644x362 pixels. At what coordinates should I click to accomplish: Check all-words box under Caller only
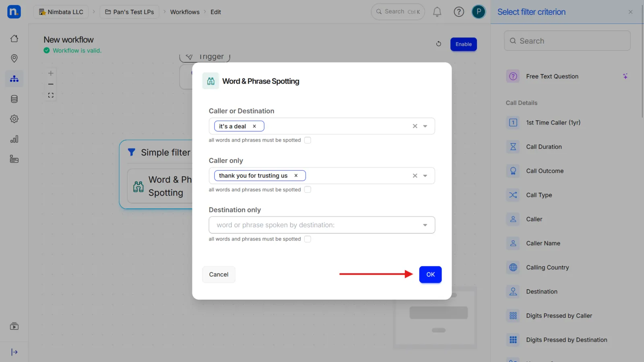point(308,190)
